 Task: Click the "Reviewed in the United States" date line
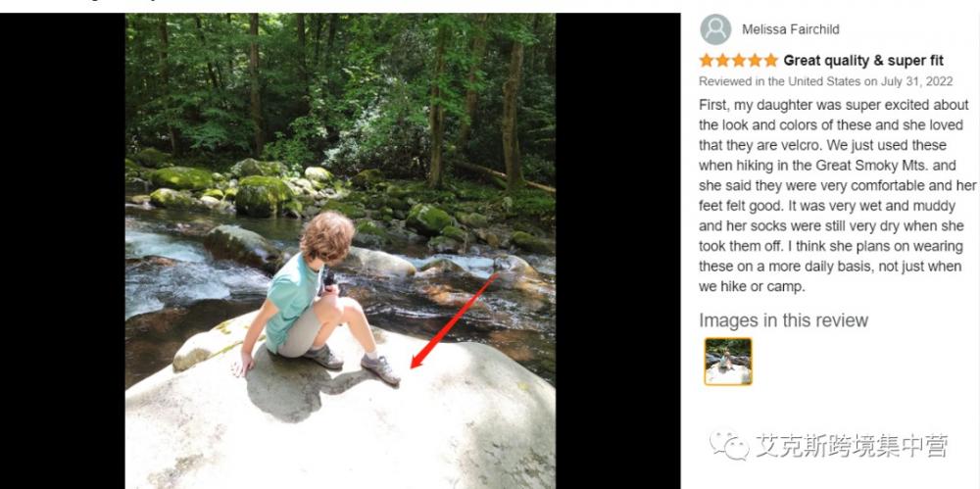coord(825,81)
